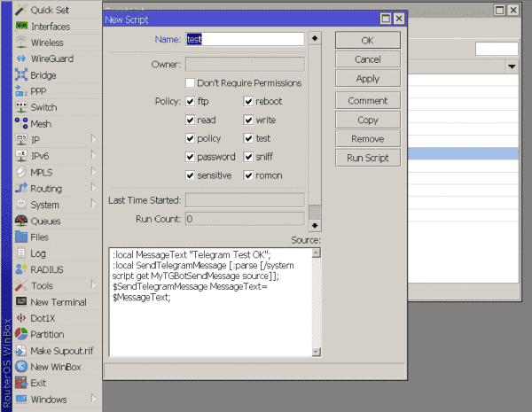The height and width of the screenshot is (412, 532).
Task: Click Source box scrollbar down arrow
Action: coord(317,352)
